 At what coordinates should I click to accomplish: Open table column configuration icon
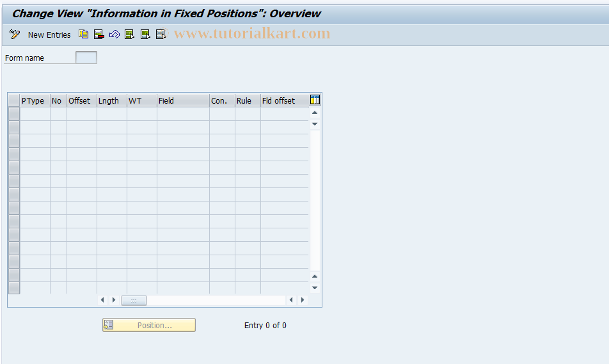pos(315,100)
